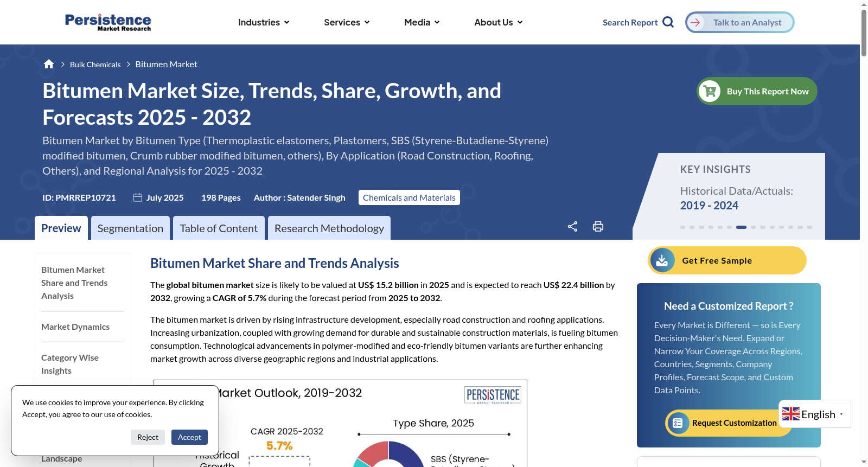Click Buy This Report Now button
Image resolution: width=868 pixels, height=467 pixels.
(757, 91)
